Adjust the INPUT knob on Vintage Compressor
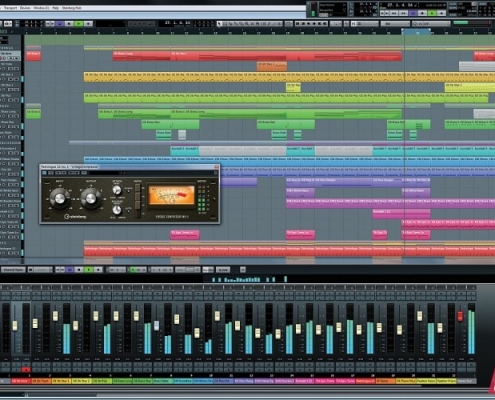The height and width of the screenshot is (400, 495). coord(60,199)
